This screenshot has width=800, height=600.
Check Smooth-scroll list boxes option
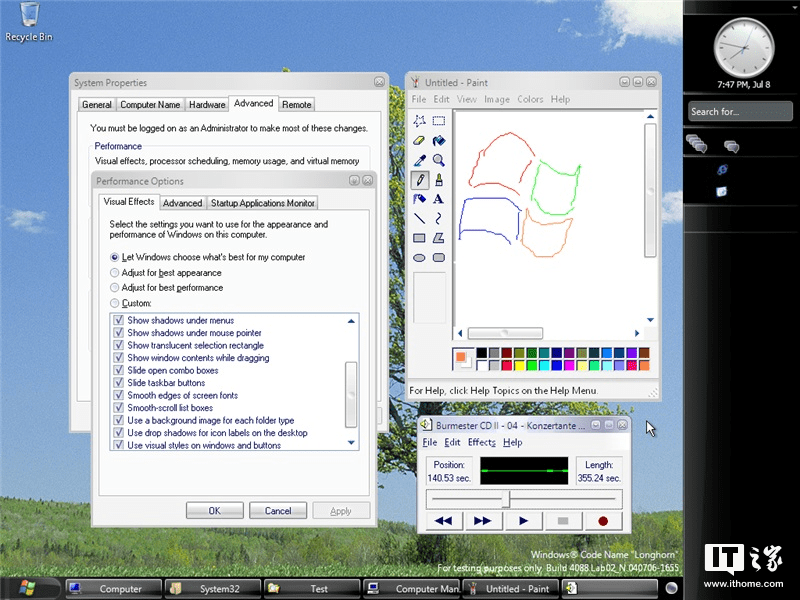[x=119, y=407]
